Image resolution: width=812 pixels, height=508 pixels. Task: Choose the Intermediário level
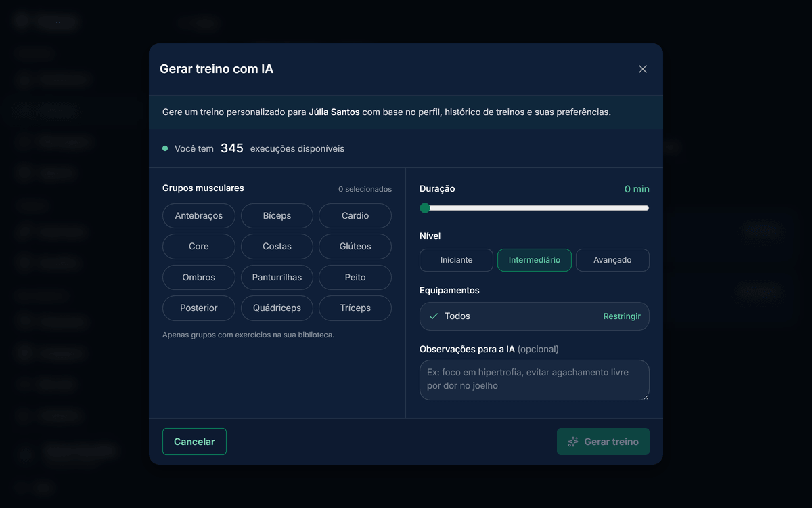(x=535, y=260)
